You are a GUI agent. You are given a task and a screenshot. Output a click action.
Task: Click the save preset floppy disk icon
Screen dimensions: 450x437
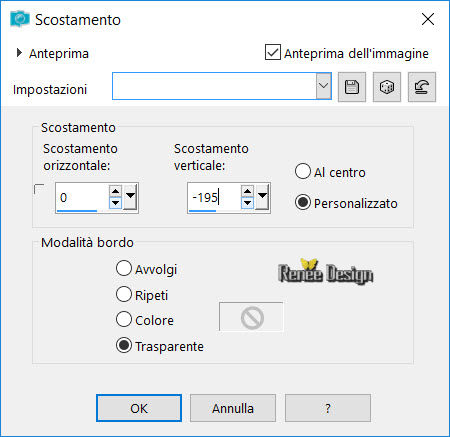pos(352,87)
